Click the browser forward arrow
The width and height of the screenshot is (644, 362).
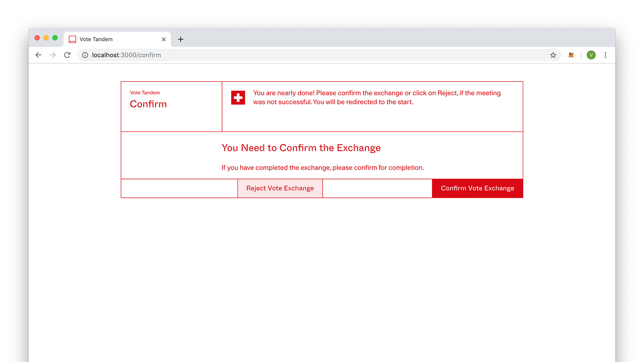tap(53, 55)
